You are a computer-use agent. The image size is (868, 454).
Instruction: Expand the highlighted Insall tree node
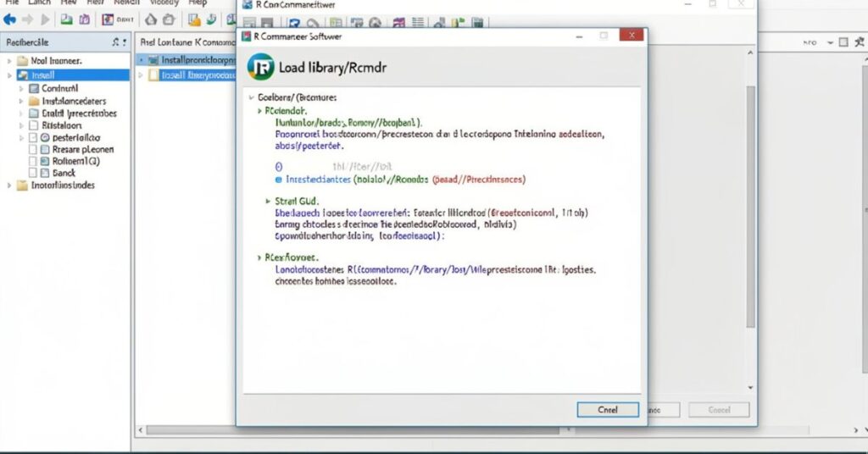8,75
